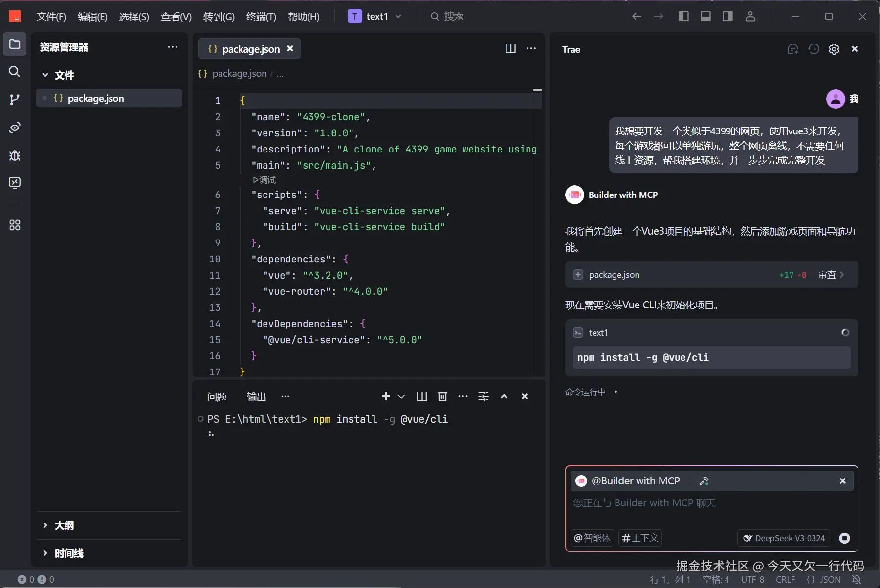Screen dimensions: 880x588
Task: Open the account profile menu
Action: (x=750, y=16)
